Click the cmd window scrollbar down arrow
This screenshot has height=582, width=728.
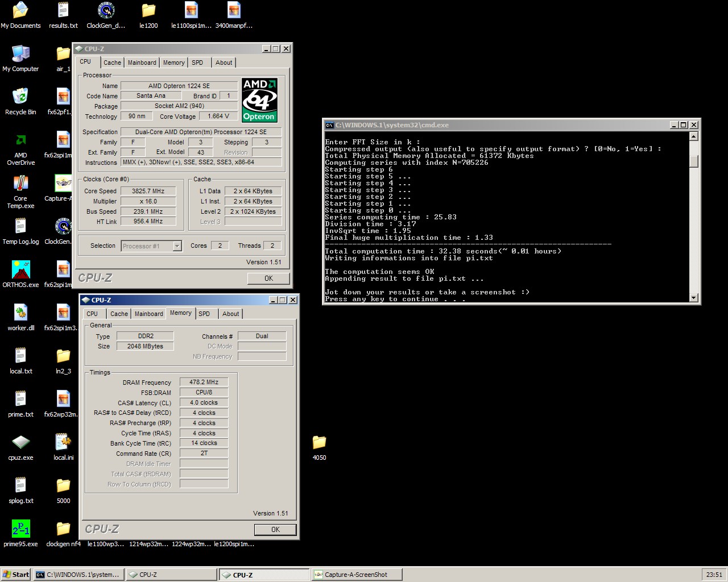[693, 297]
